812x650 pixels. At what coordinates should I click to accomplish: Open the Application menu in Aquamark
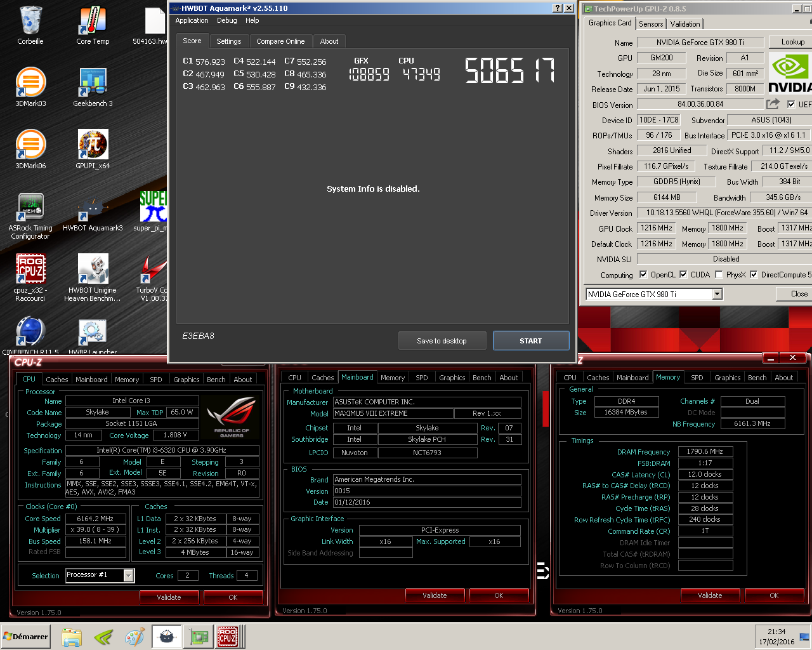pyautogui.click(x=192, y=20)
